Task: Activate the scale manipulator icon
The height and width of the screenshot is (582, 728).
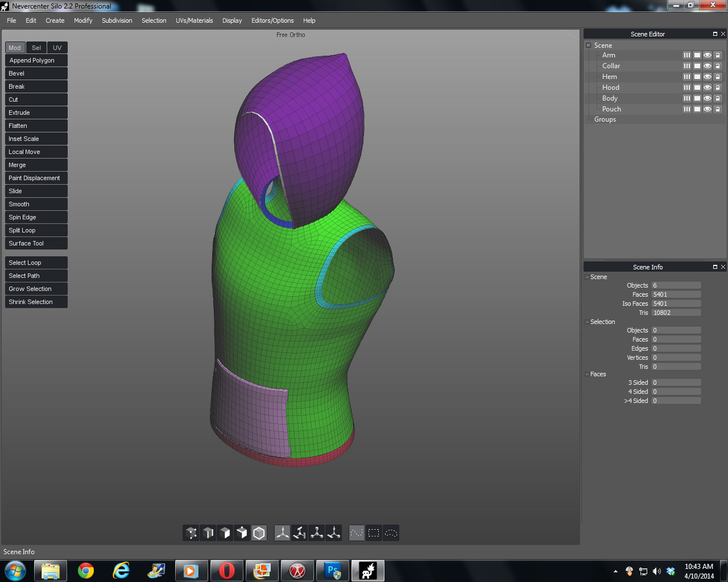Action: point(317,533)
